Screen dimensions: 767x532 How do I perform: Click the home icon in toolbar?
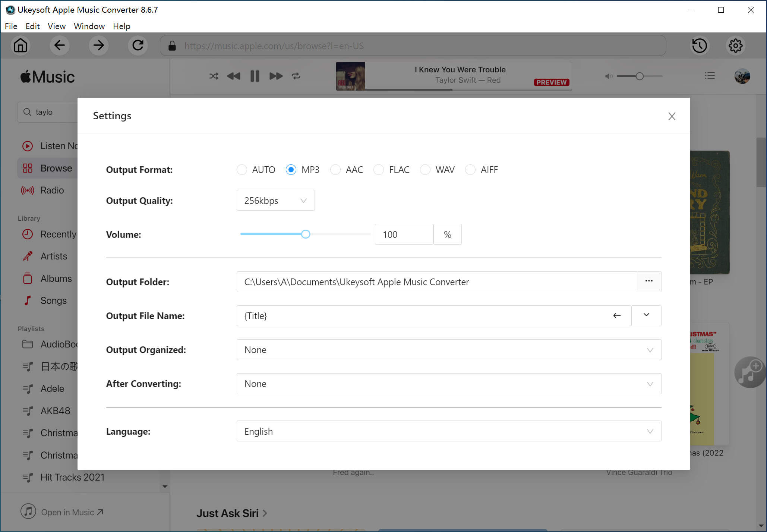coord(20,45)
